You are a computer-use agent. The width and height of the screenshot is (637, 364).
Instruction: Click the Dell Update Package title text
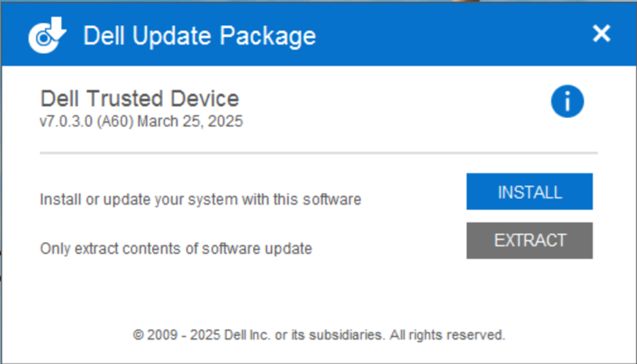click(199, 35)
